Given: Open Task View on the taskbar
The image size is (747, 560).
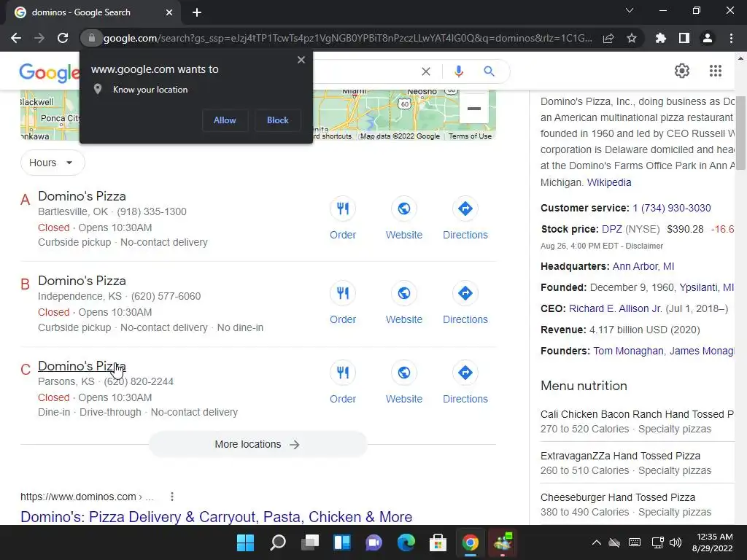Looking at the screenshot, I should [x=309, y=542].
